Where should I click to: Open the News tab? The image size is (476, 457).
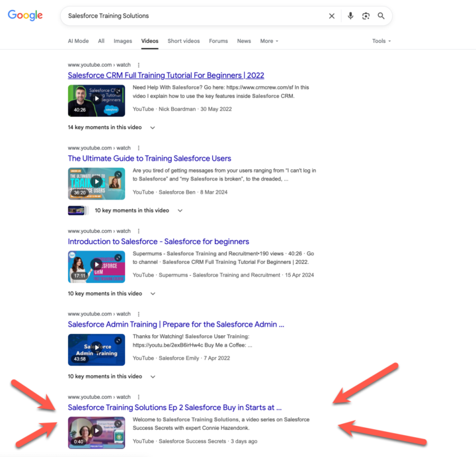[244, 41]
